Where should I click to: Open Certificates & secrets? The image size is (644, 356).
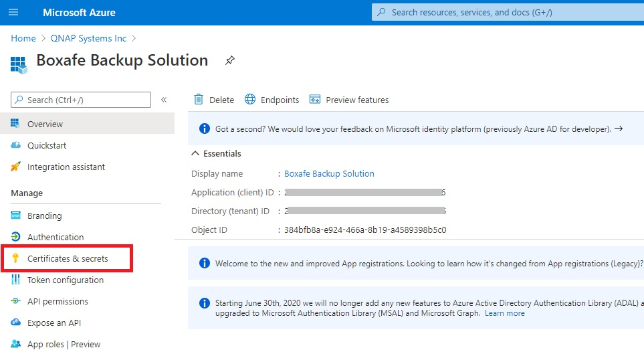(x=68, y=258)
